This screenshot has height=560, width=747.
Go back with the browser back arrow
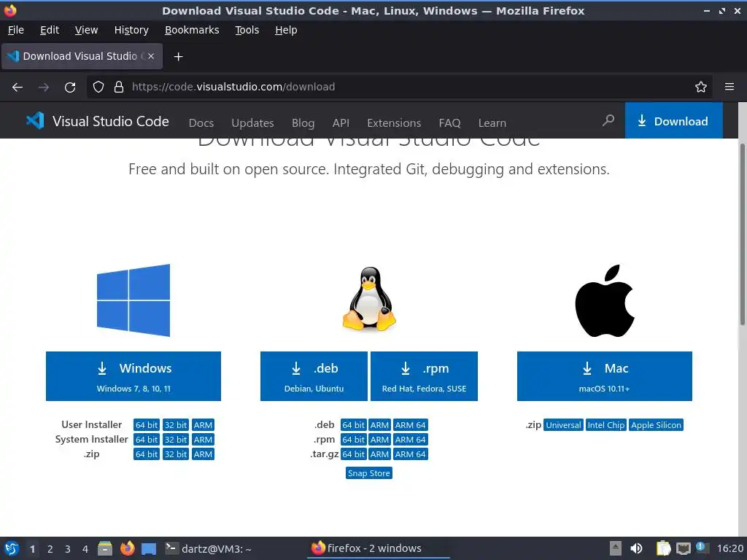[x=18, y=87]
